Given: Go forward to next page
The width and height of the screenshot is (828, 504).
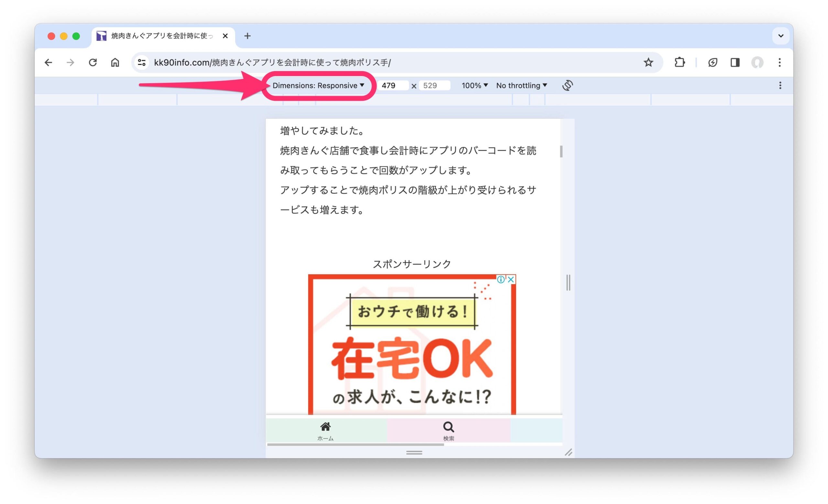Looking at the screenshot, I should tap(70, 62).
